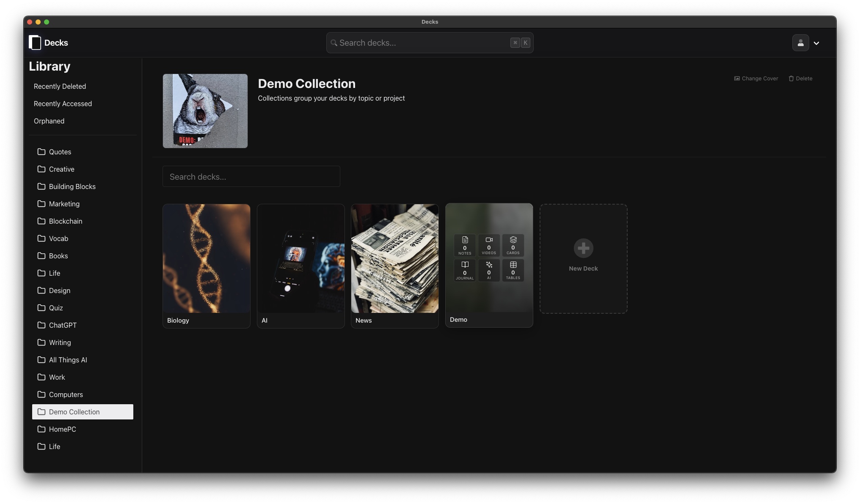Click the Change Cover button

pos(756,79)
